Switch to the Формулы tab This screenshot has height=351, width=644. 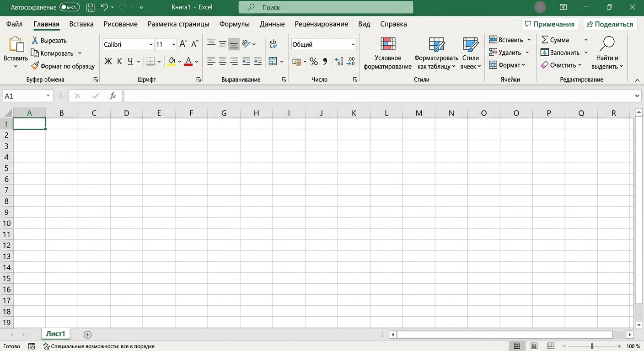pyautogui.click(x=234, y=24)
